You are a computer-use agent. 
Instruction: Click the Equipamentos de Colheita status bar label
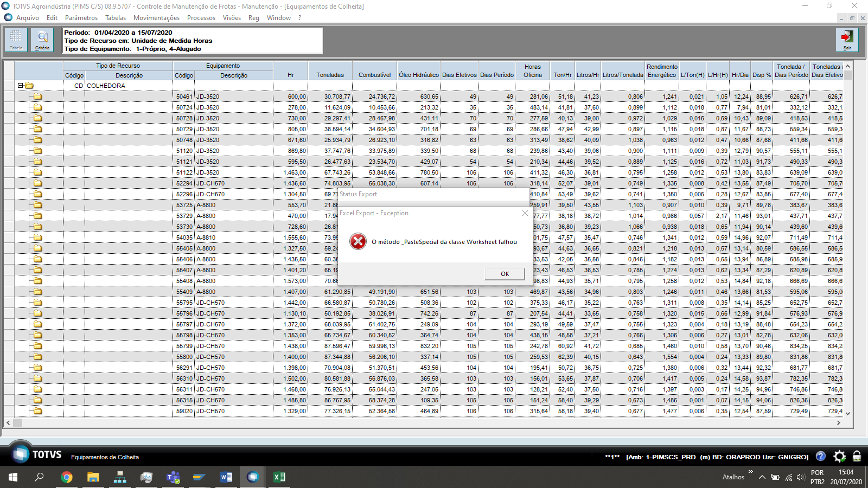tap(105, 457)
